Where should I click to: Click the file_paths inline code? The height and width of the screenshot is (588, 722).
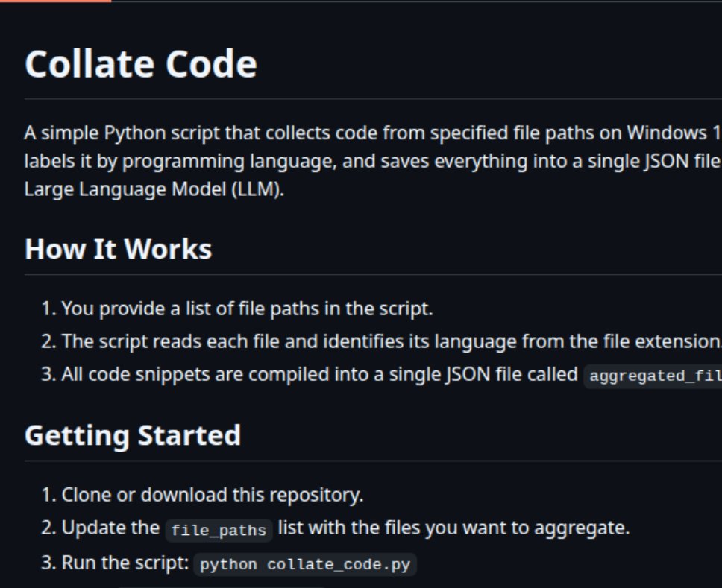pos(219,530)
